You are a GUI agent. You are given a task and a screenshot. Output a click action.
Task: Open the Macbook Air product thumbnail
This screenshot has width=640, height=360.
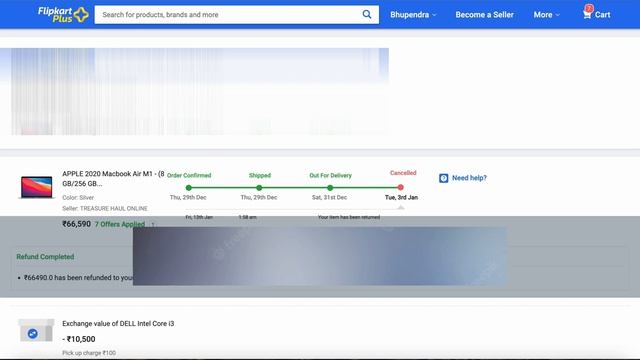[36, 187]
